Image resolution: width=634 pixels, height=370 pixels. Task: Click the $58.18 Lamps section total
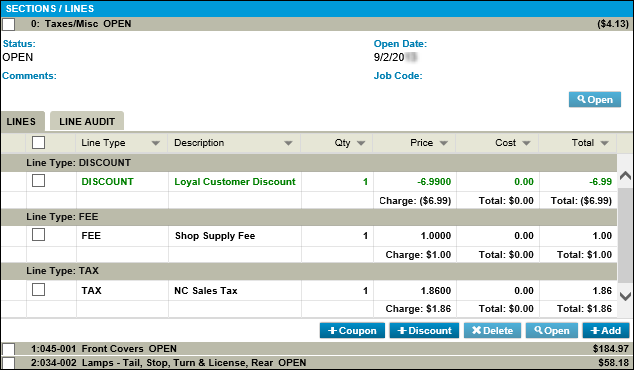pos(613,363)
